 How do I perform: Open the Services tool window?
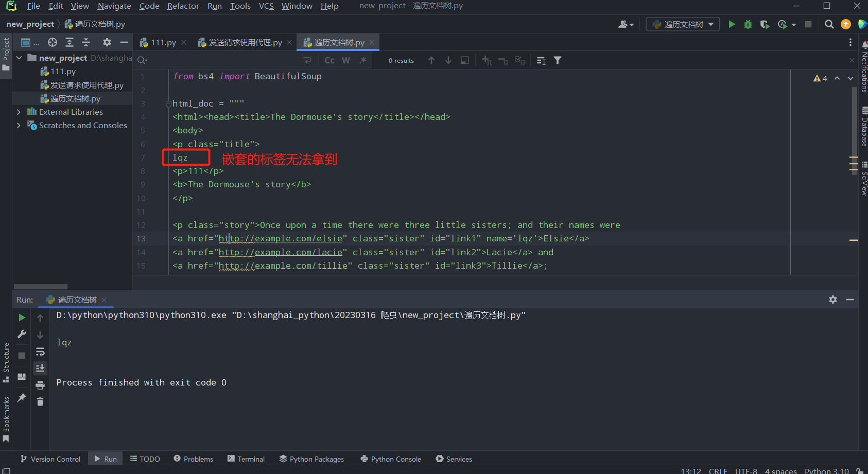[454, 459]
